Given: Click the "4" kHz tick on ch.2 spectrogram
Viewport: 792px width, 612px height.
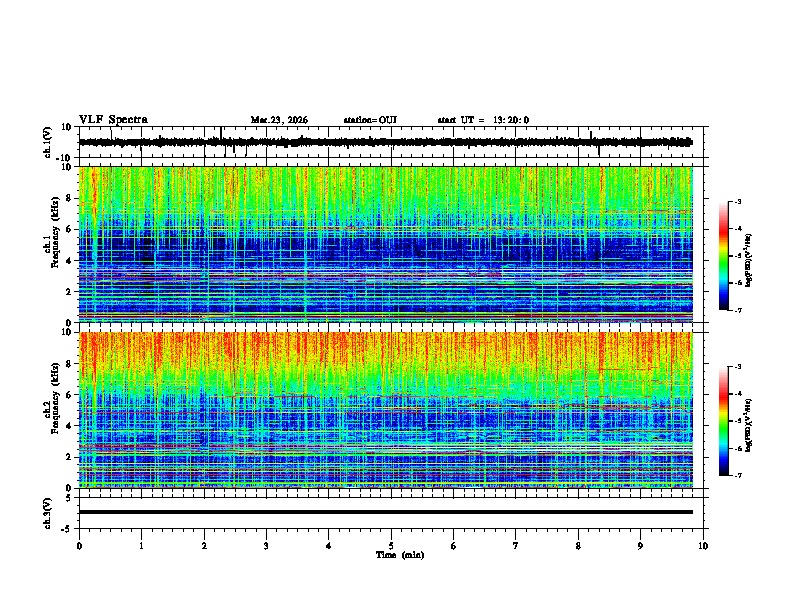Looking at the screenshot, I should (70, 426).
